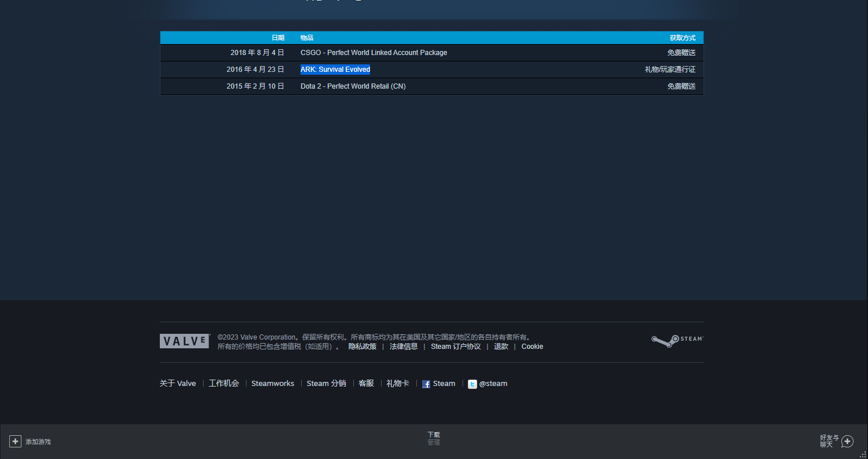This screenshot has width=868, height=459.
Task: Select Dota 2 - Perfect World Retail (CN)
Action: 353,86
